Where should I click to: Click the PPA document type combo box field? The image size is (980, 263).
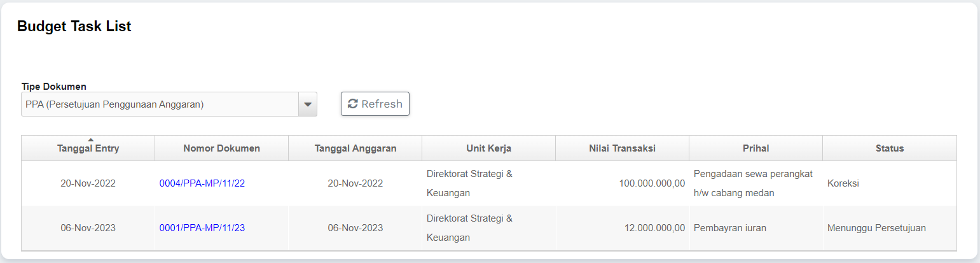(x=160, y=104)
